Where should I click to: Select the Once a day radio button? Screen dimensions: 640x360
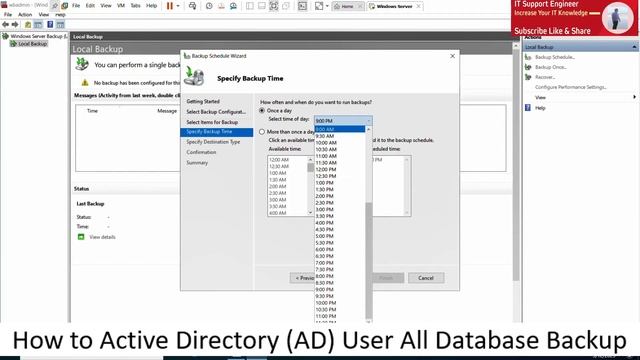coord(262,111)
